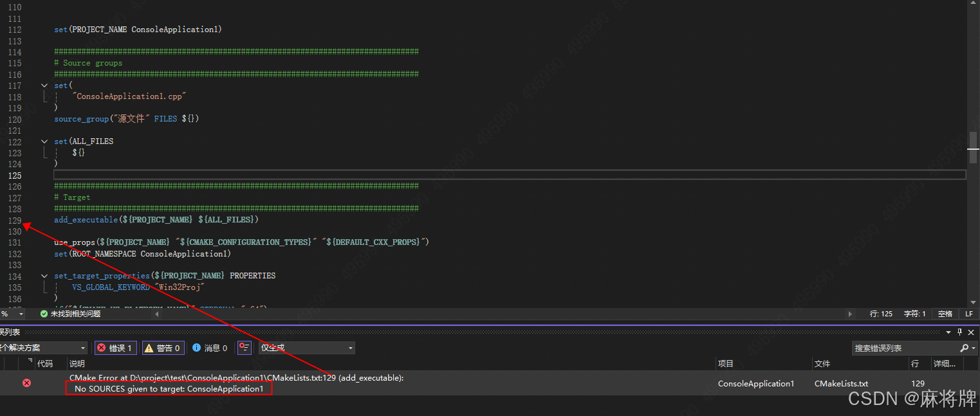Click the No SOURCES given error message text
Screen dimensions: 980x416
tap(169, 389)
